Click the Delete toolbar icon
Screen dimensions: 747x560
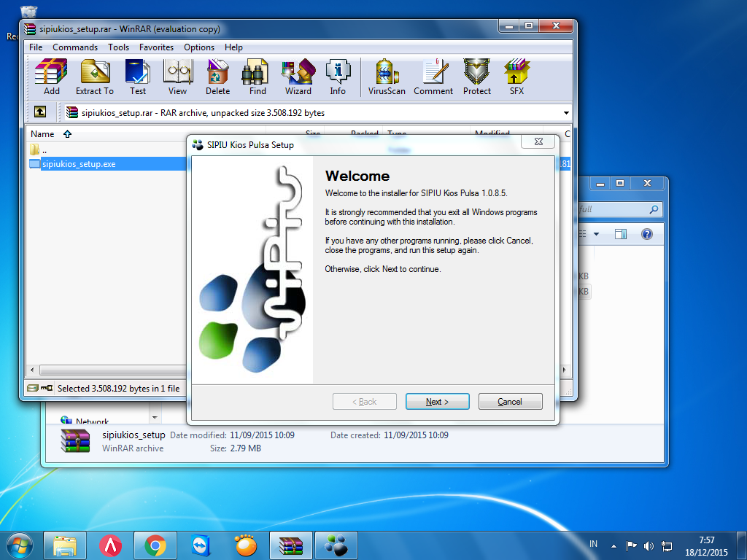coord(217,77)
